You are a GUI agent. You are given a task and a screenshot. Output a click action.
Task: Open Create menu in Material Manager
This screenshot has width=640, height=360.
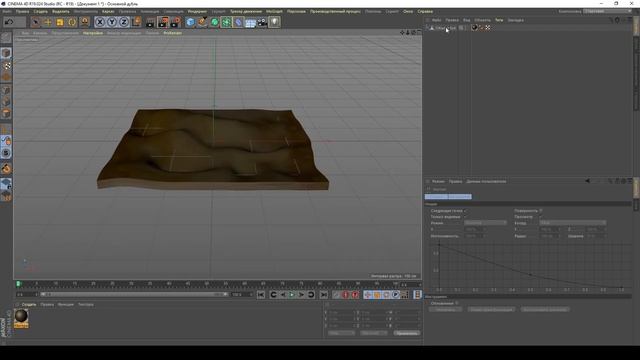pyautogui.click(x=29, y=304)
